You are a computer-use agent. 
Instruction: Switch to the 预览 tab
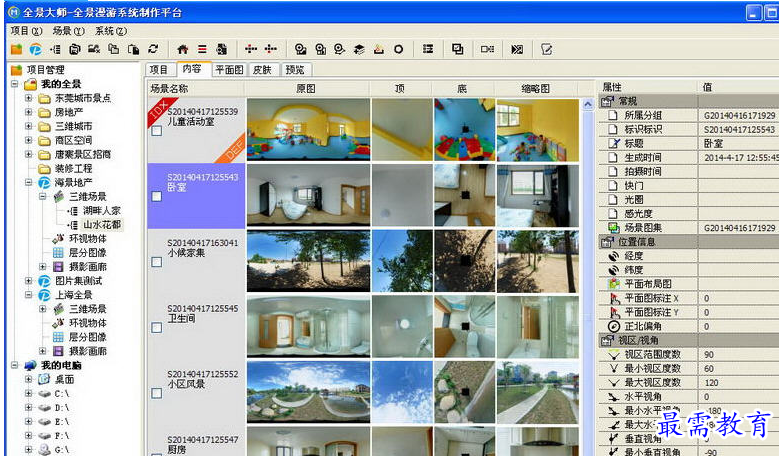[295, 70]
